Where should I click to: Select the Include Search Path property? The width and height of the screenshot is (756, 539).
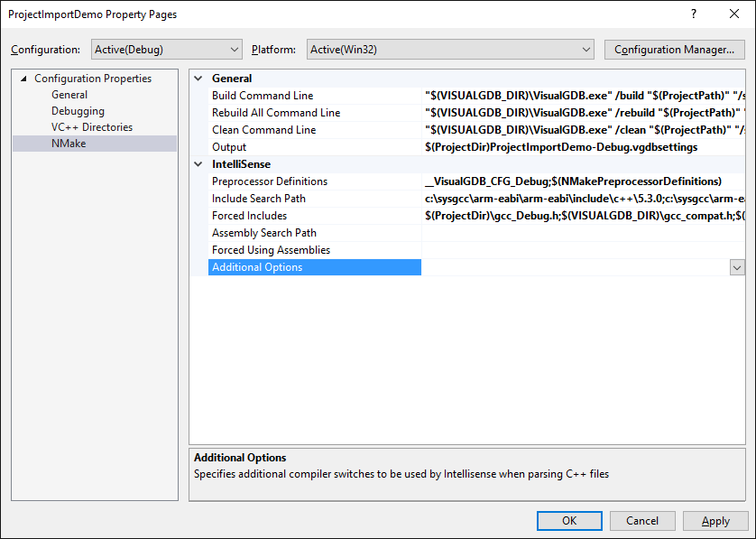[259, 199]
